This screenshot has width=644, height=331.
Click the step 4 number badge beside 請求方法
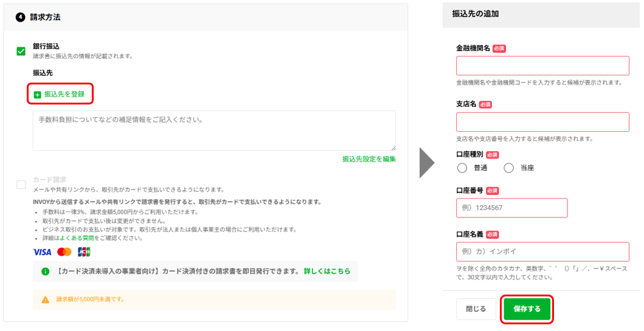coord(20,17)
